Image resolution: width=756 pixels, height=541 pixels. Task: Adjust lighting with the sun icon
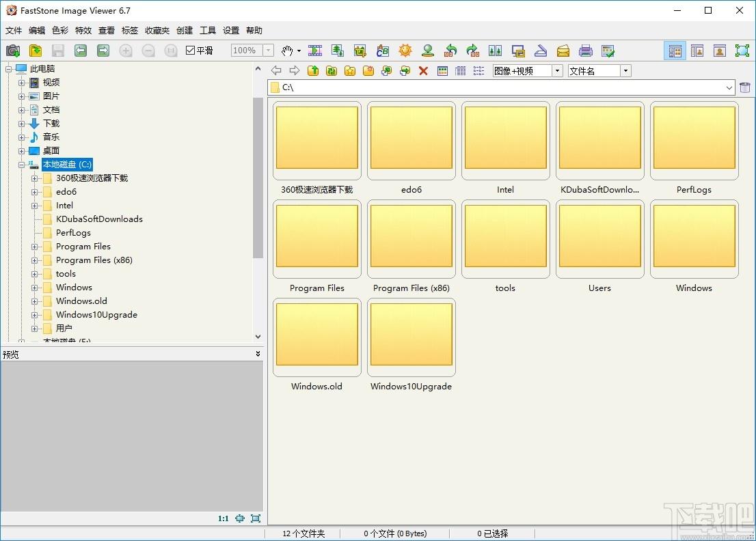point(405,51)
